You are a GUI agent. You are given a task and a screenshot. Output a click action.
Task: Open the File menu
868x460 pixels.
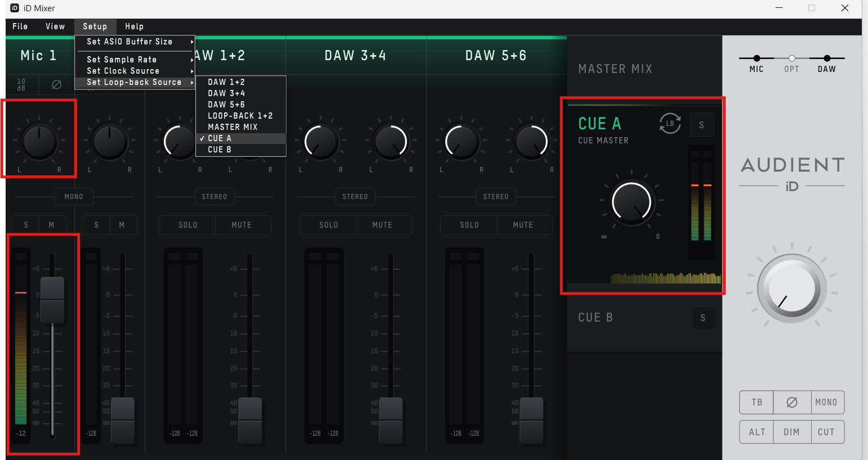[20, 26]
